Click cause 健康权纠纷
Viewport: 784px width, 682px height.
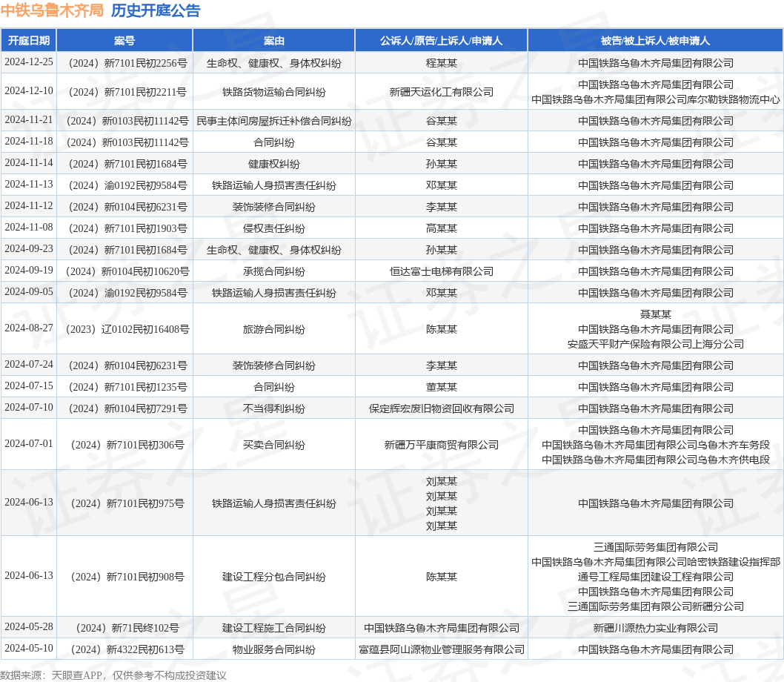[x=274, y=164]
